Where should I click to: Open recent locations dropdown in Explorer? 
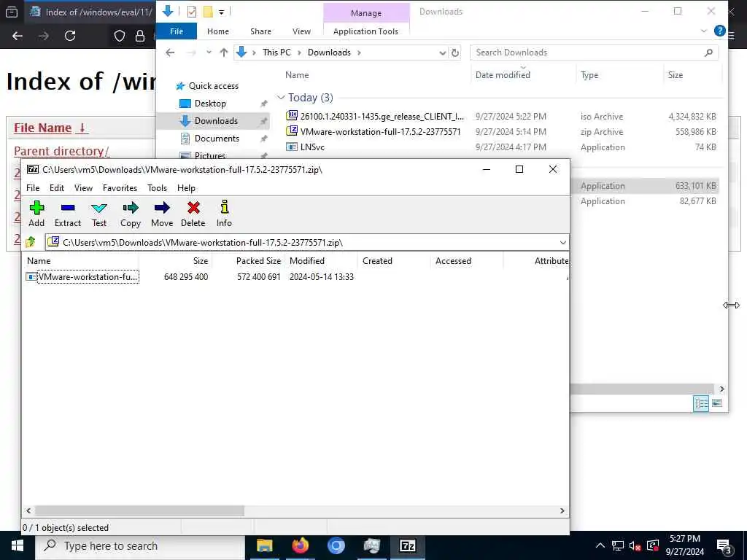tap(209, 52)
